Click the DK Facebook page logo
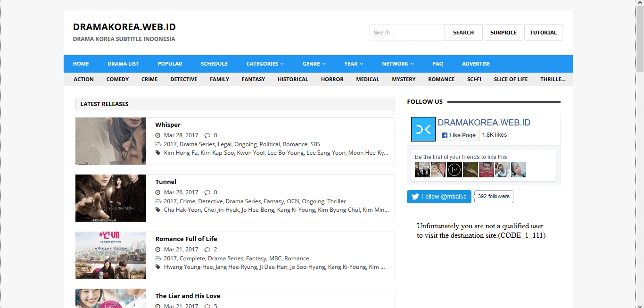Screen dimensions: 644x308 (x=423, y=129)
